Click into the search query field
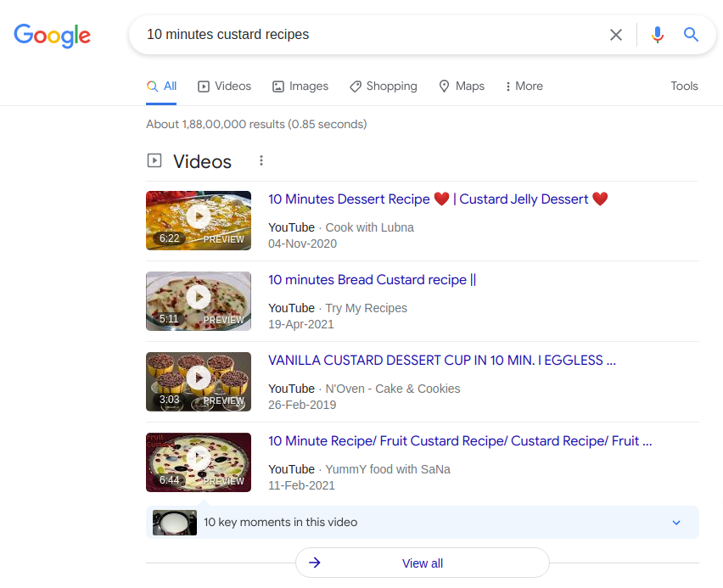The height and width of the screenshot is (588, 723). pos(369,35)
